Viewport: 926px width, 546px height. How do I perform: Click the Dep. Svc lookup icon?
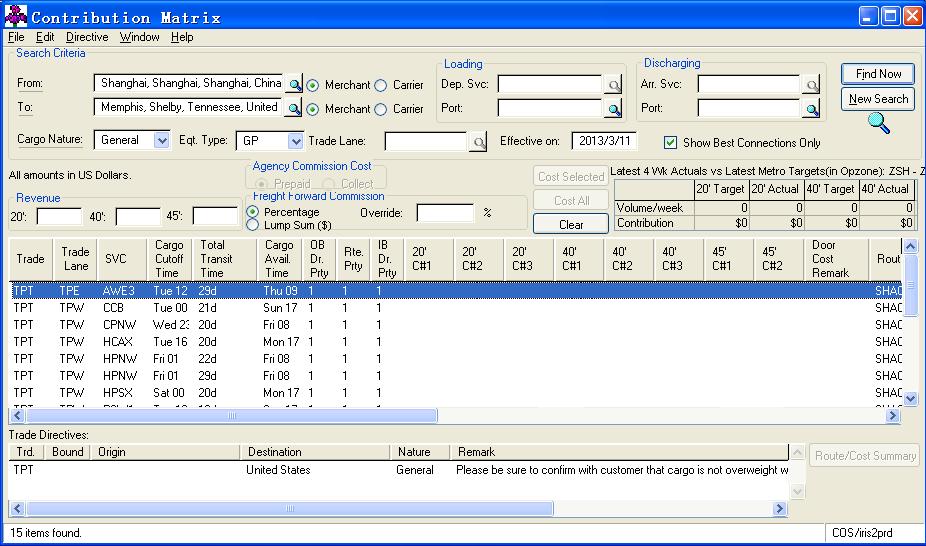point(613,85)
